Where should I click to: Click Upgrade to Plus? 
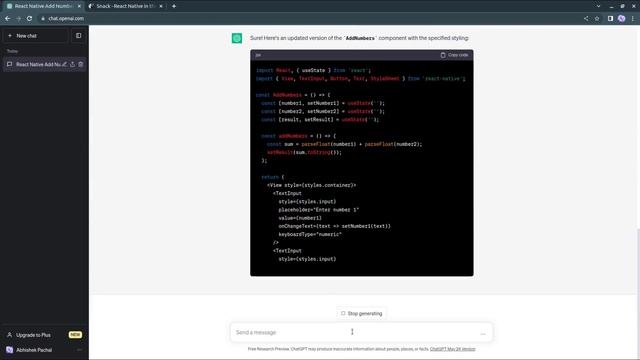coord(33,335)
